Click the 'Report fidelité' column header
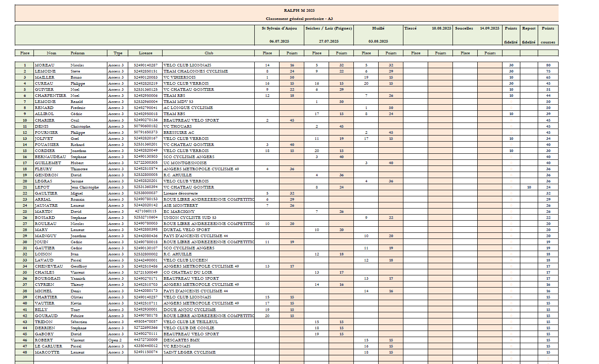This screenshot has width=599, height=364. coord(529,35)
